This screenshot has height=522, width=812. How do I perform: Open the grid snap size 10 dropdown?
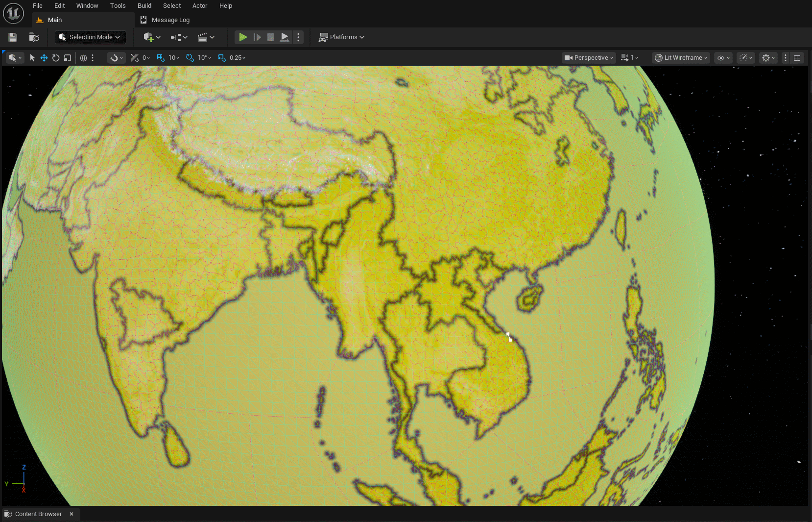coord(174,58)
